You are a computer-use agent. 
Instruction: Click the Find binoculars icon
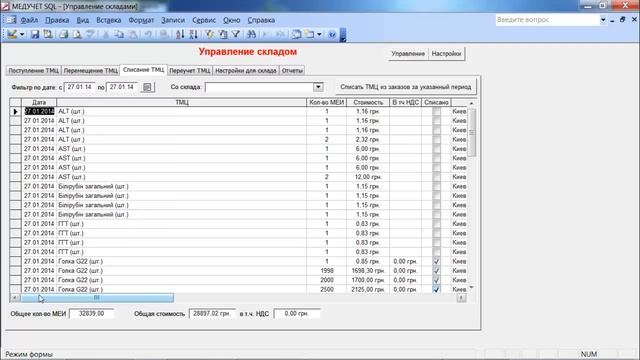tap(251, 34)
